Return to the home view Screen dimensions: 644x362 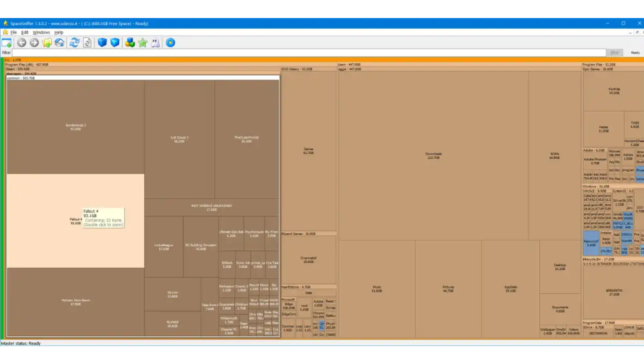59,43
